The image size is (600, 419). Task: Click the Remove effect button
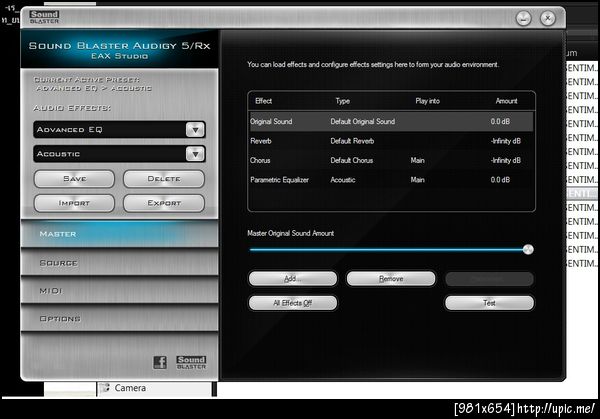(391, 279)
